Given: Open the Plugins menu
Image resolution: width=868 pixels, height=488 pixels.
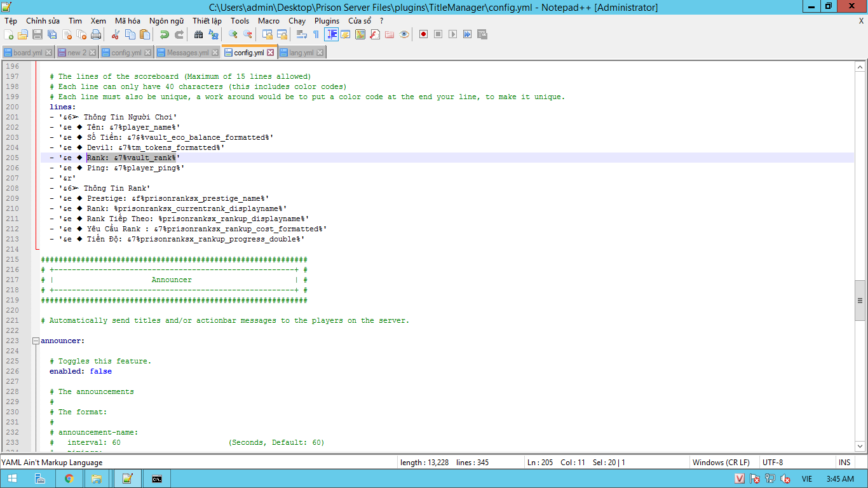Looking at the screenshot, I should (x=327, y=21).
